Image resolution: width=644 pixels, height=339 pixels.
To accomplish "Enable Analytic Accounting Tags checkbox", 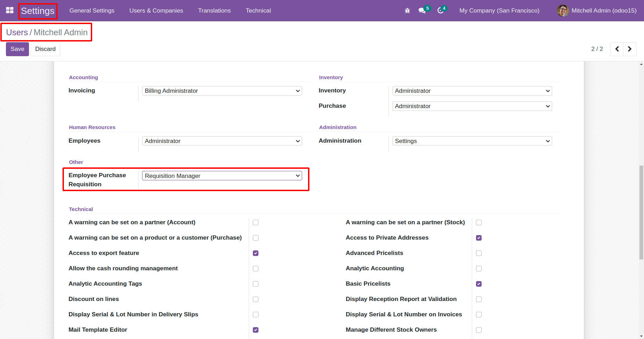I will coord(256,284).
